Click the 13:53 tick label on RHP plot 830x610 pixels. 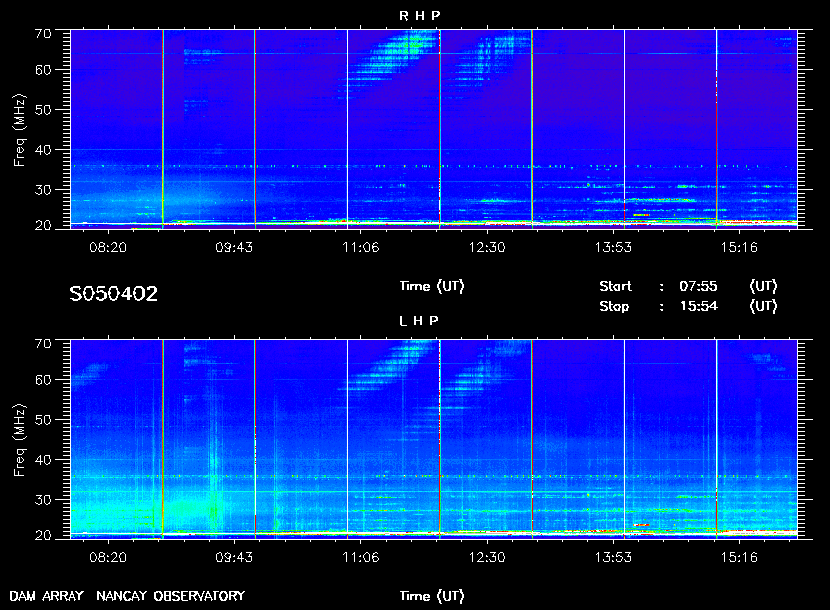[x=613, y=247]
